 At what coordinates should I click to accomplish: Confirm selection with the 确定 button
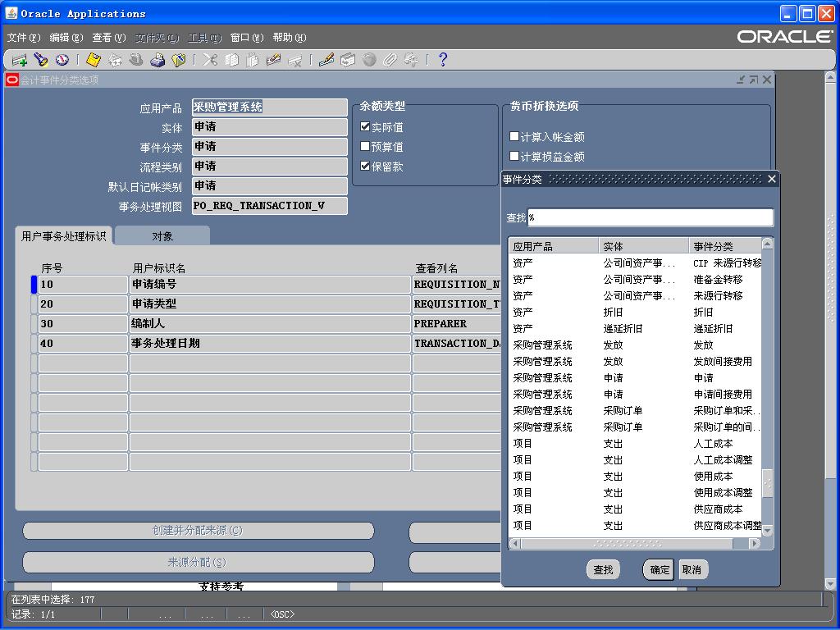click(x=660, y=569)
